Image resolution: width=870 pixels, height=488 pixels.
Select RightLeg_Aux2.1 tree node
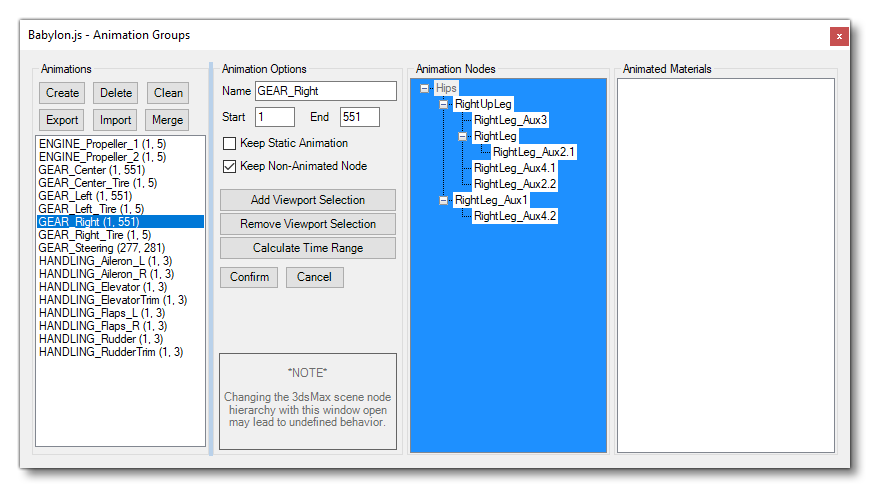tap(534, 152)
